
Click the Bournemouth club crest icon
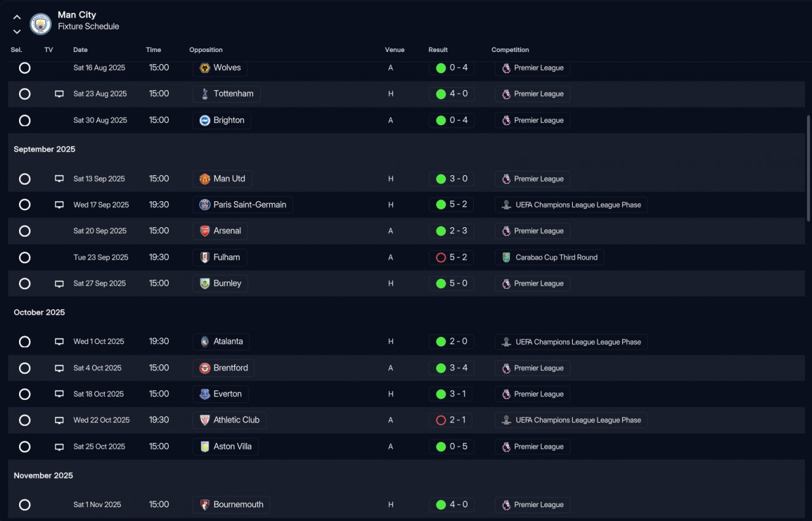(x=205, y=505)
